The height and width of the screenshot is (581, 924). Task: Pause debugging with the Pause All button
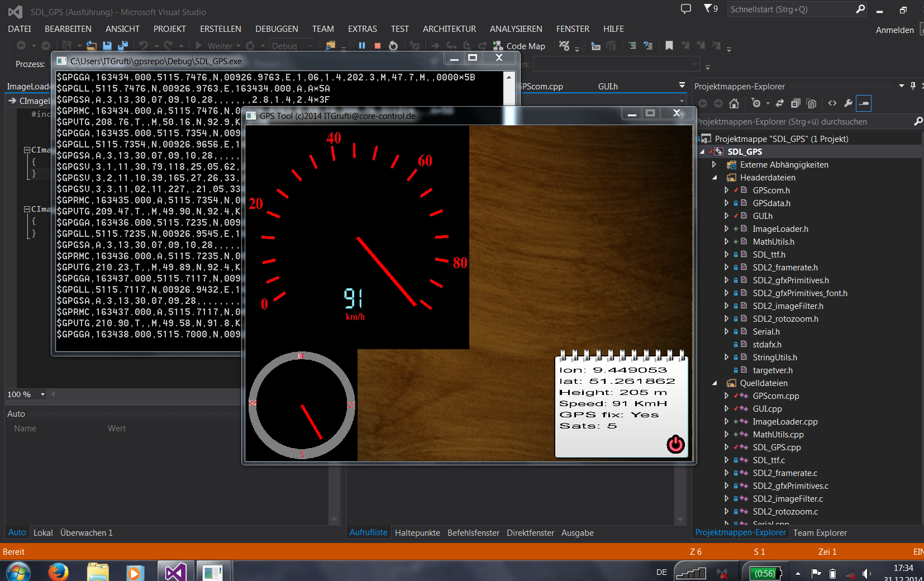click(362, 46)
